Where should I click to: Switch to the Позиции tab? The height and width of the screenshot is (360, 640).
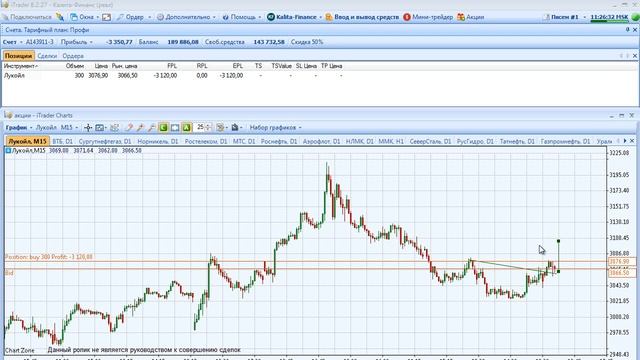(x=18, y=56)
